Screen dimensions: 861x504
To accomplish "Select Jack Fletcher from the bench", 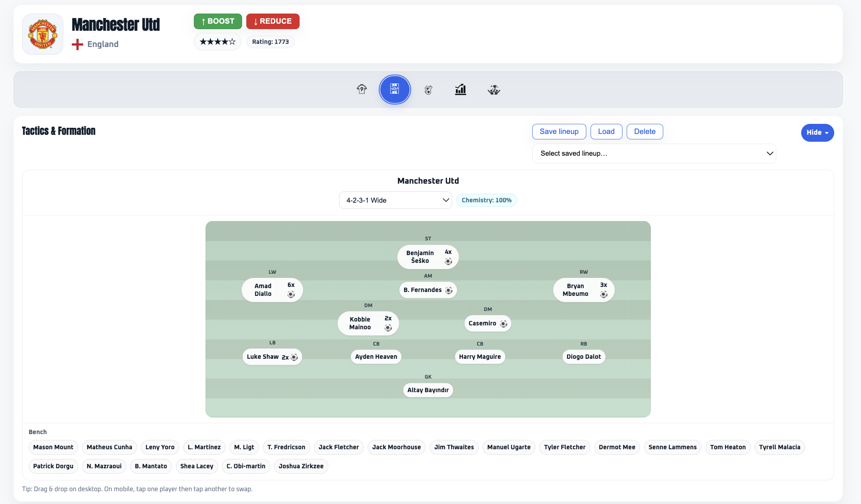I will tap(339, 447).
